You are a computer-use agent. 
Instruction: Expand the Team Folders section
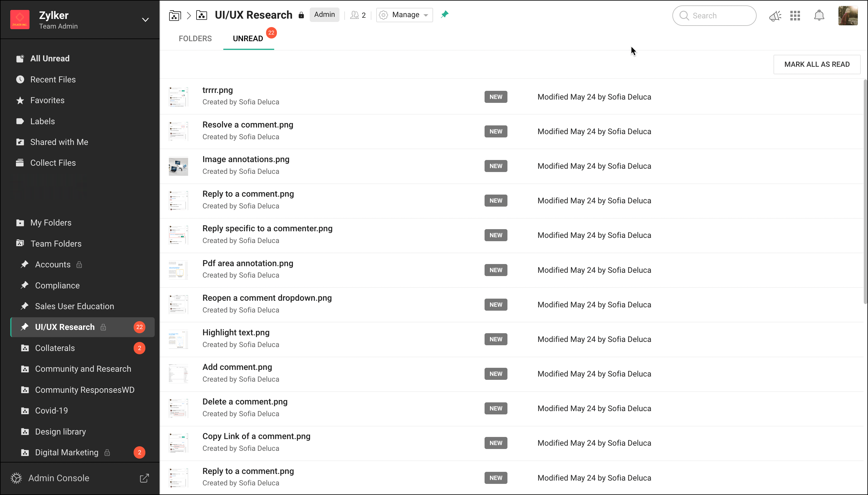(x=56, y=243)
